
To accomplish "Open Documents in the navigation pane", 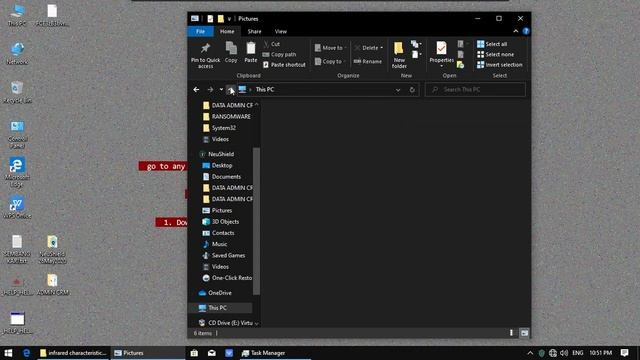I will (x=222, y=177).
